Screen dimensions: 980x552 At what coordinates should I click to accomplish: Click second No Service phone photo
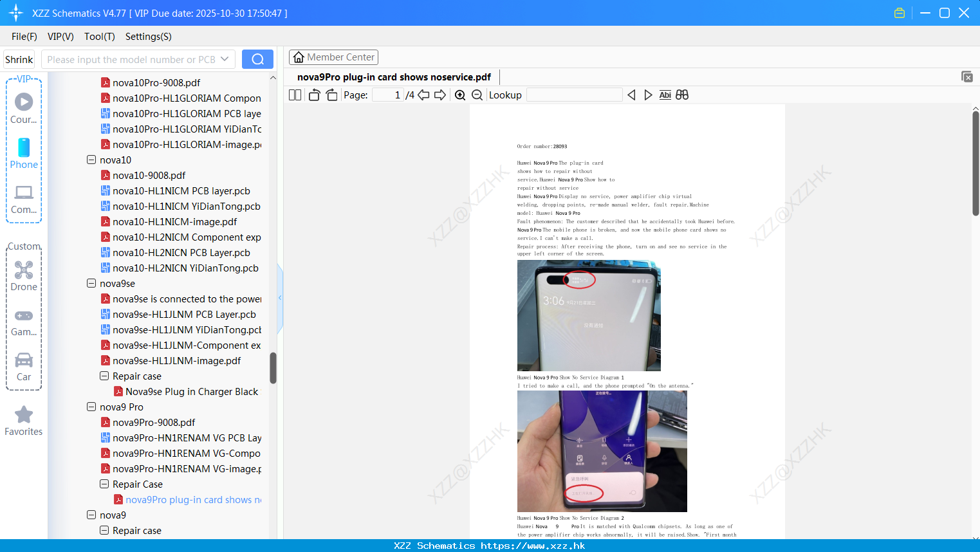tap(602, 451)
